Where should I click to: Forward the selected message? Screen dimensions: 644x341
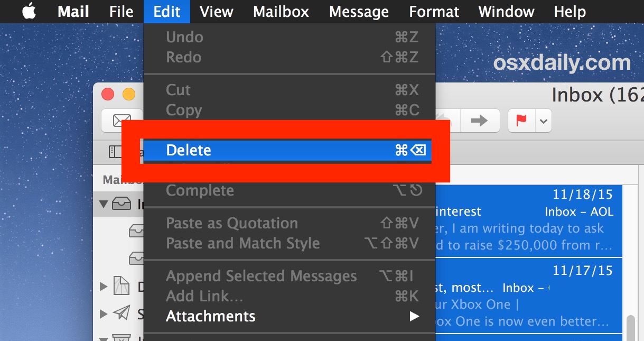tap(480, 121)
